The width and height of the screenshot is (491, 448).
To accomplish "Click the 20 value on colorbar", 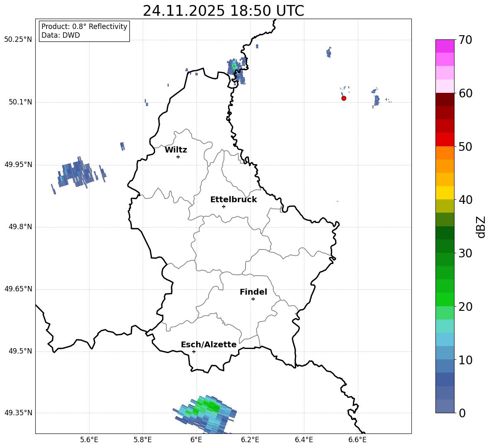I will click(x=465, y=307).
